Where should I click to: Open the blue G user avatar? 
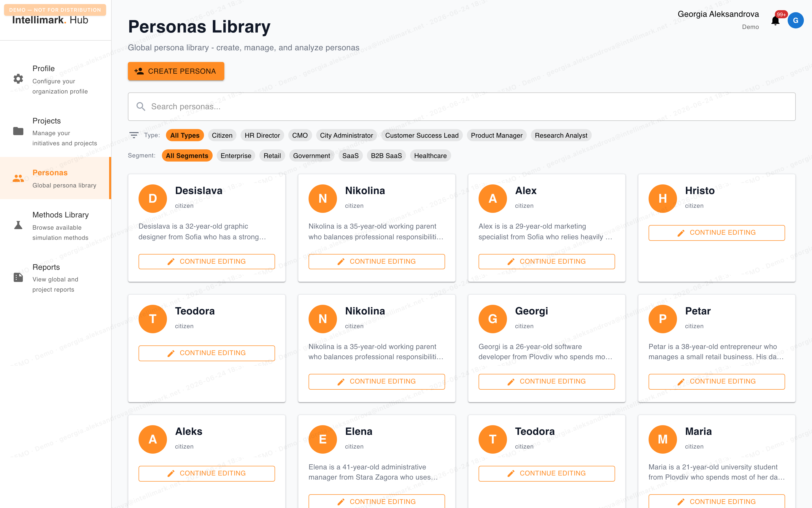(x=795, y=21)
